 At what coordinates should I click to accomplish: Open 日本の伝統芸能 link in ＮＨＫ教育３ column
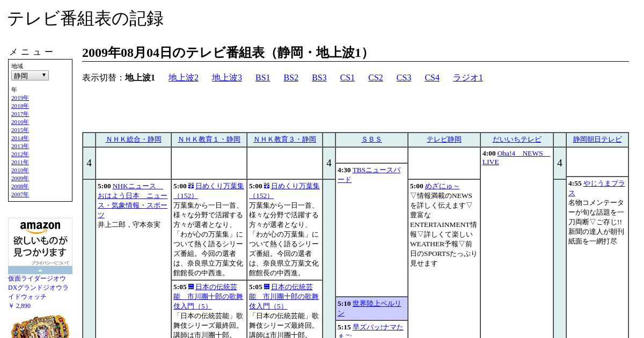[284, 297]
